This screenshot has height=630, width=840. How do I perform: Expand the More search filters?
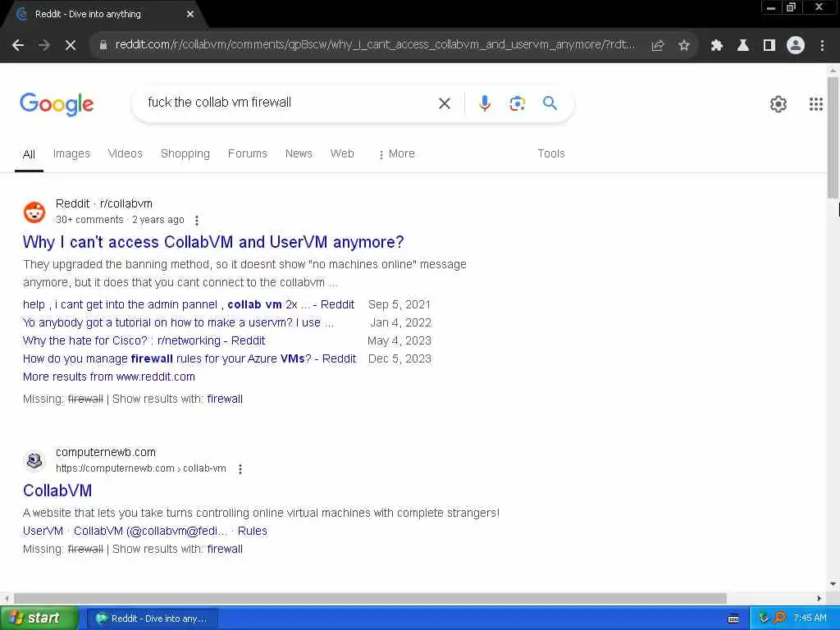click(x=396, y=153)
